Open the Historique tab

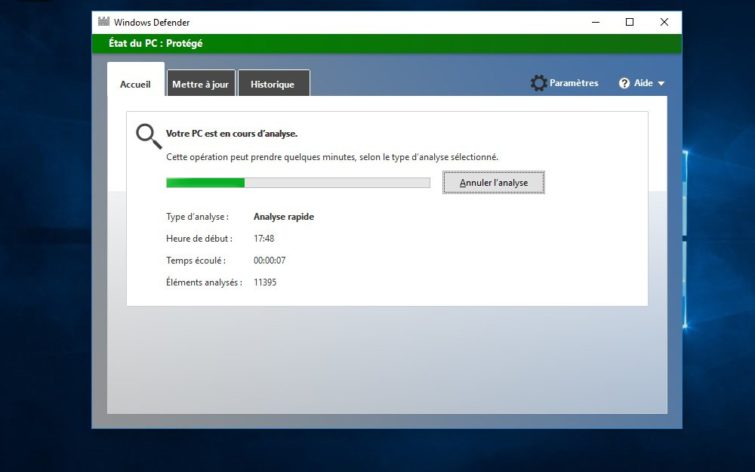pyautogui.click(x=273, y=83)
